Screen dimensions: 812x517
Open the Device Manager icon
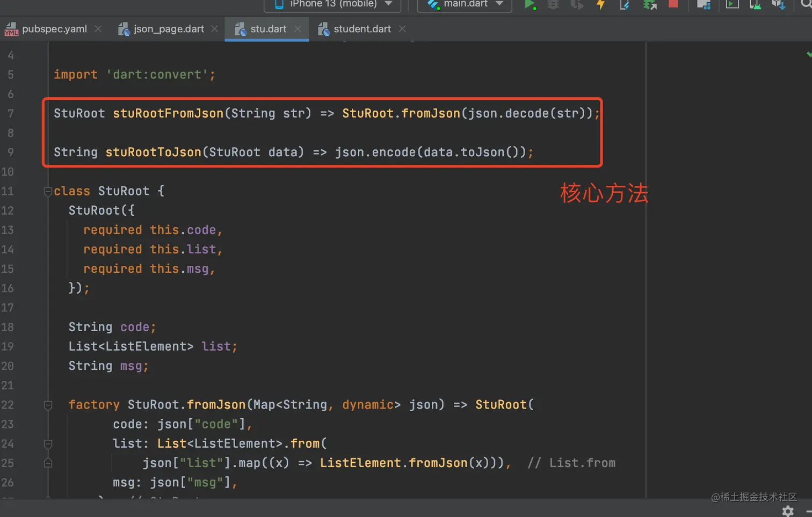click(755, 4)
